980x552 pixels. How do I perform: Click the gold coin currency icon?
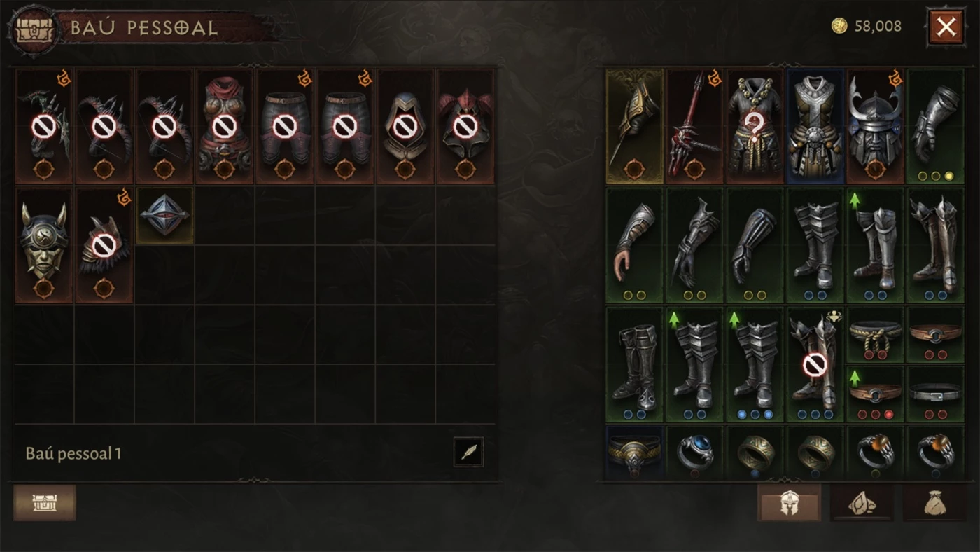point(839,27)
